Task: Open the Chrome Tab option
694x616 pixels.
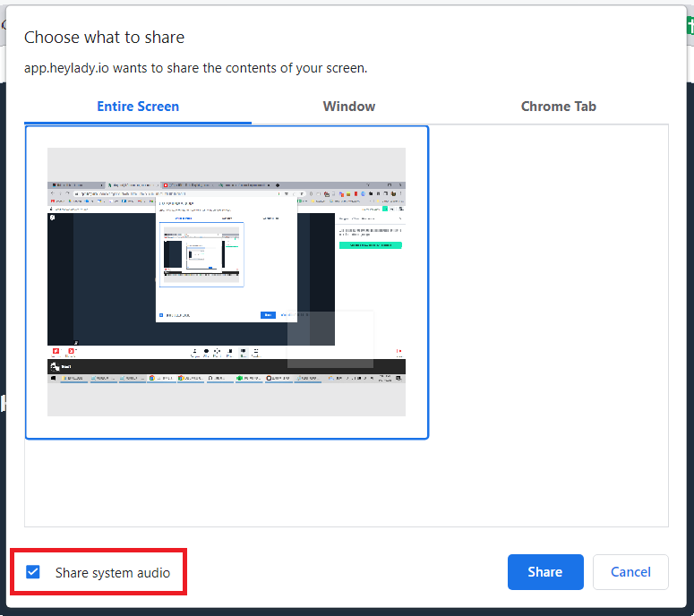Action: coord(558,107)
